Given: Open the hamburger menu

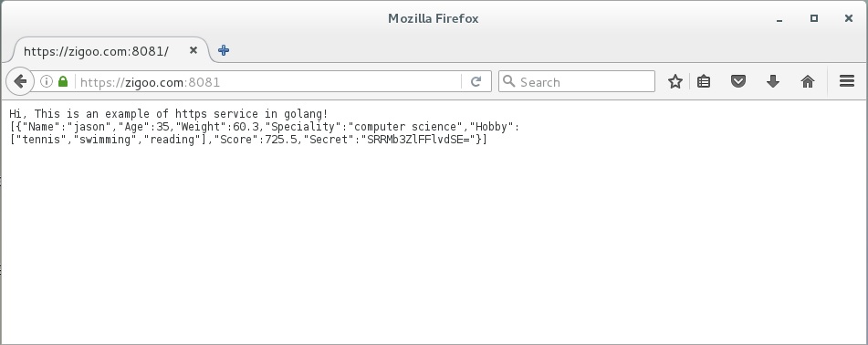Looking at the screenshot, I should tap(847, 81).
